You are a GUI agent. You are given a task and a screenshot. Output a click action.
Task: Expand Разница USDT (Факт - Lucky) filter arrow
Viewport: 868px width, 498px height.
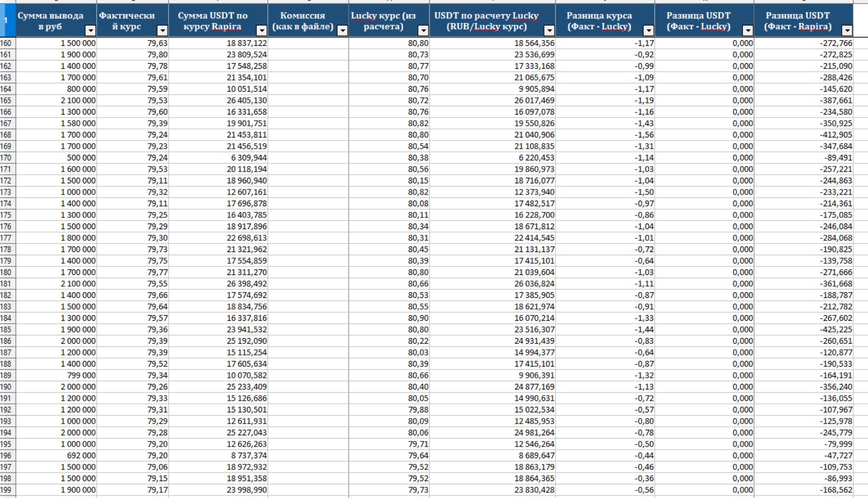(x=747, y=31)
